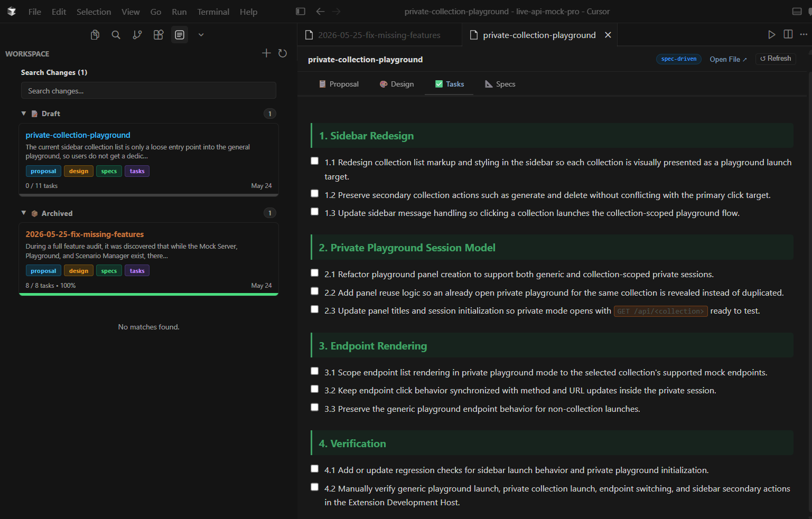
Task: Click the design tag on private-collection-playground card
Action: click(79, 171)
